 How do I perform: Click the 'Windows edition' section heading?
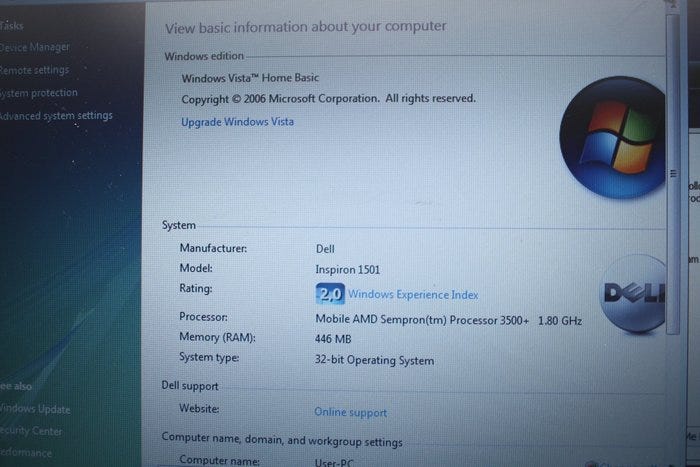(x=204, y=56)
